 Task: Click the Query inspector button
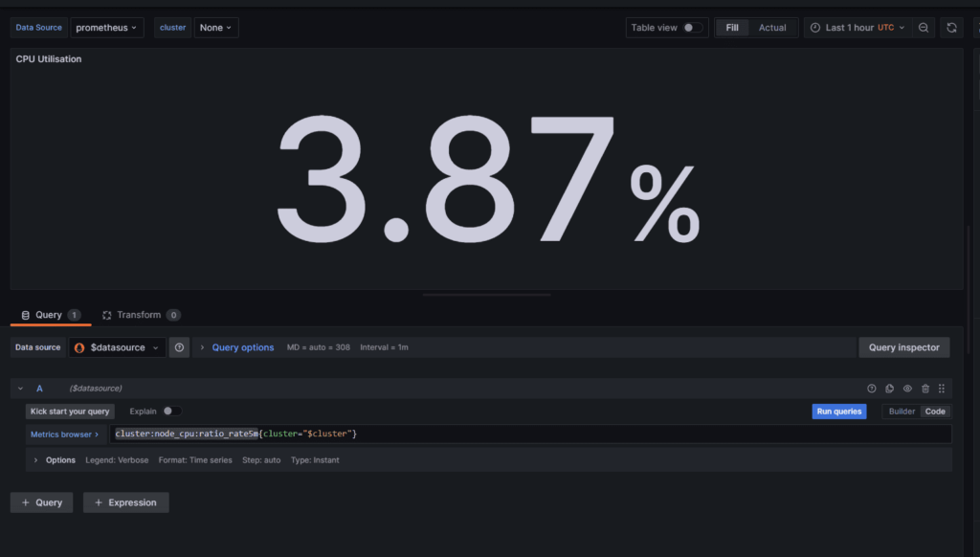coord(903,347)
